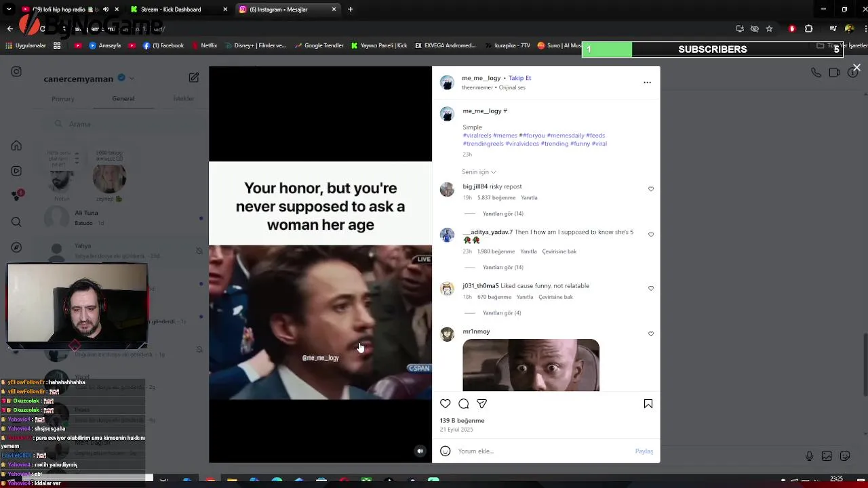
Task: Open Messages icon with notification badge
Action: [x=16, y=196]
